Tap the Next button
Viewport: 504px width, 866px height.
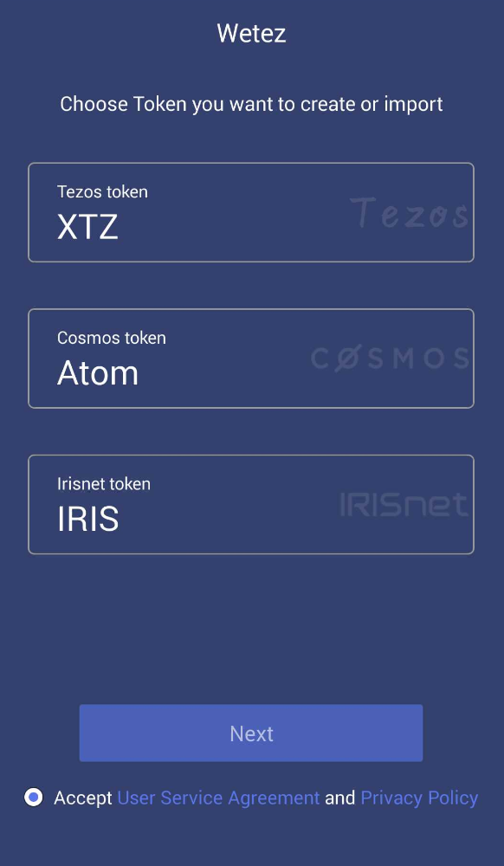click(251, 733)
